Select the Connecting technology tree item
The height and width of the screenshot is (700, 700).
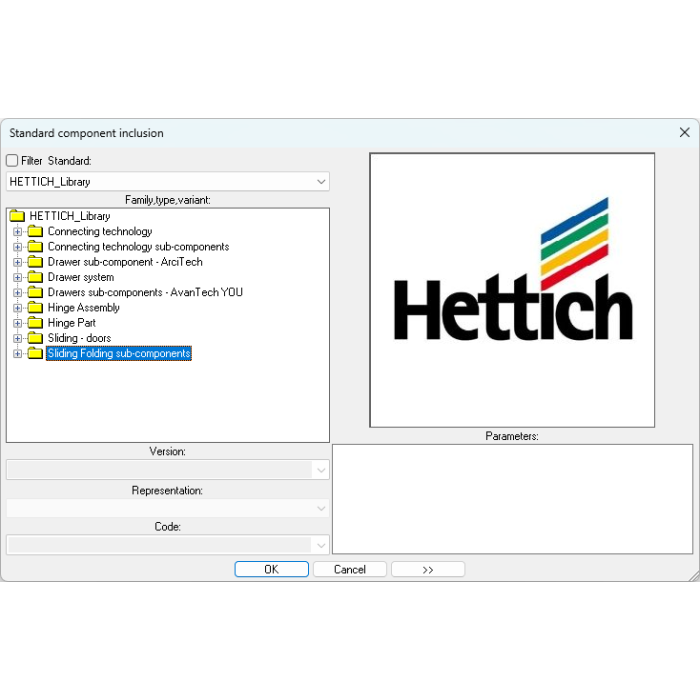pos(100,231)
